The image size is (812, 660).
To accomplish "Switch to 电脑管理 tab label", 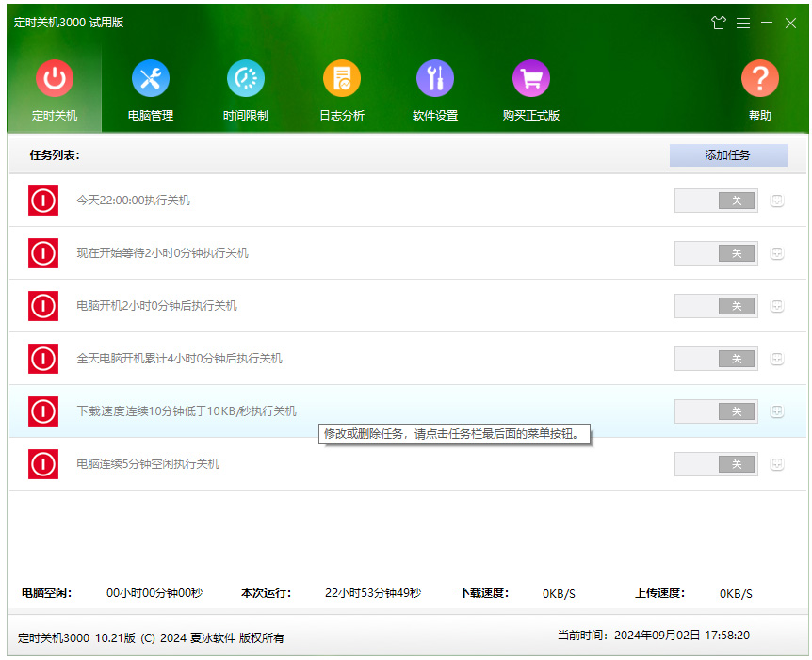I will pos(150,116).
